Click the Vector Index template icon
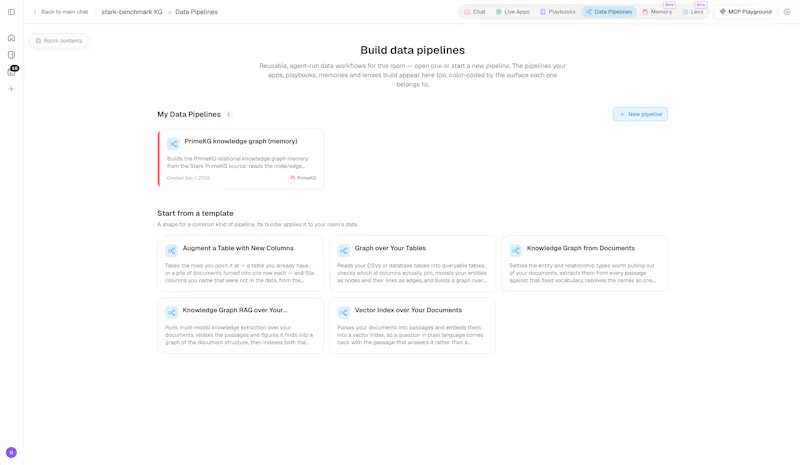Viewport: 800px width, 465px height. (x=344, y=312)
